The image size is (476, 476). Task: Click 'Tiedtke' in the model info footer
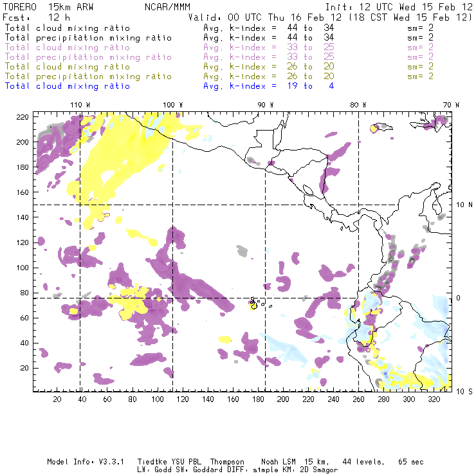point(152,462)
